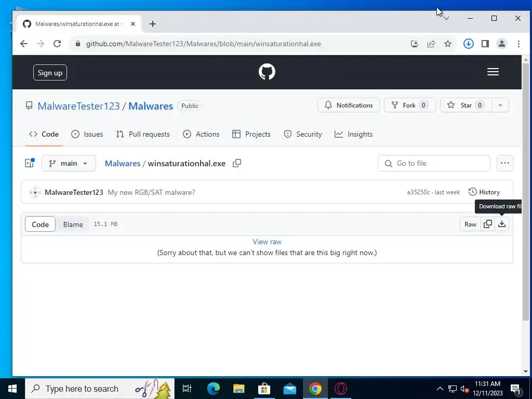Star the Malwares repository
Viewport: 532px width, 399px height.
click(x=466, y=105)
